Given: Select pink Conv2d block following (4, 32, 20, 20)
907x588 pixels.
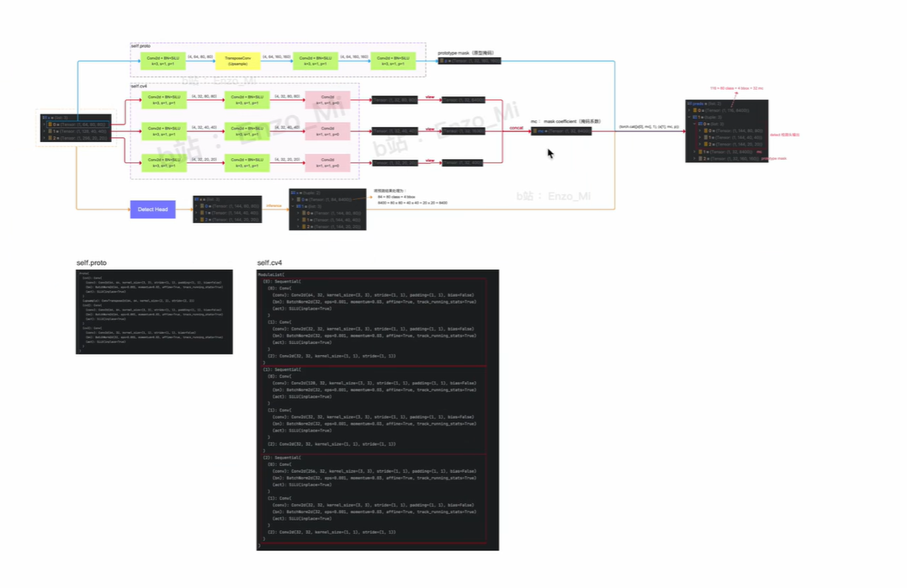Looking at the screenshot, I should tap(327, 163).
